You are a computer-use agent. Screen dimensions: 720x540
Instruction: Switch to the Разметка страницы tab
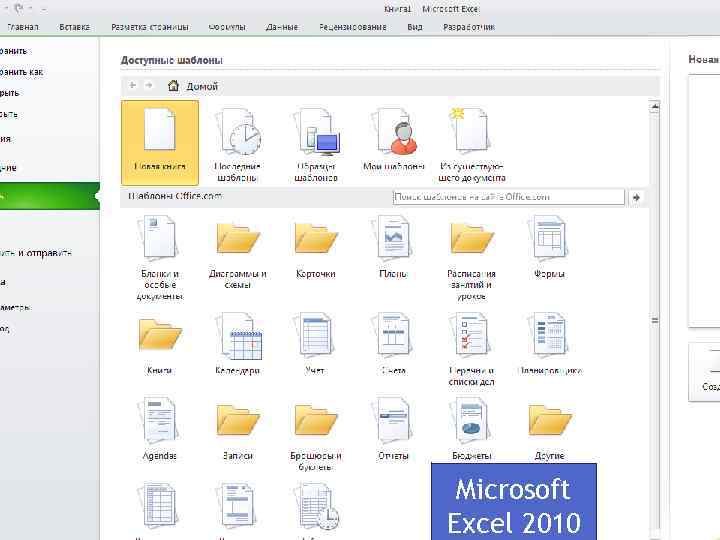pos(150,27)
